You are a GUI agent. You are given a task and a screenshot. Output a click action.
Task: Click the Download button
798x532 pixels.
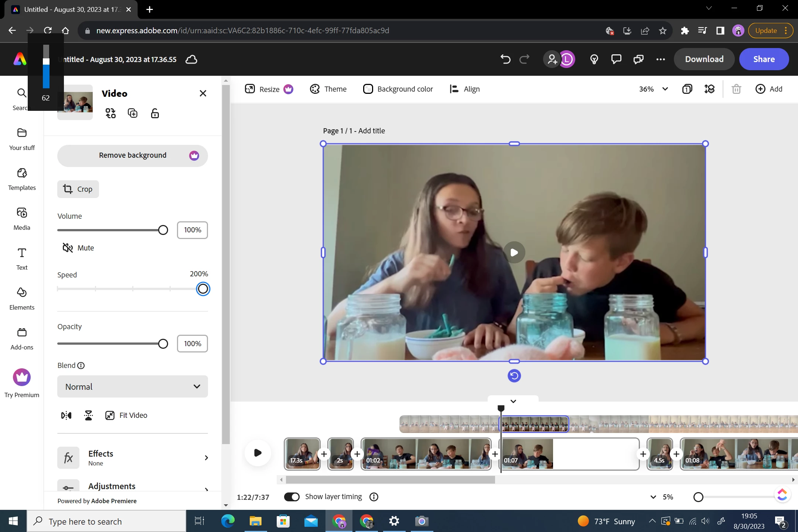pyautogui.click(x=704, y=59)
